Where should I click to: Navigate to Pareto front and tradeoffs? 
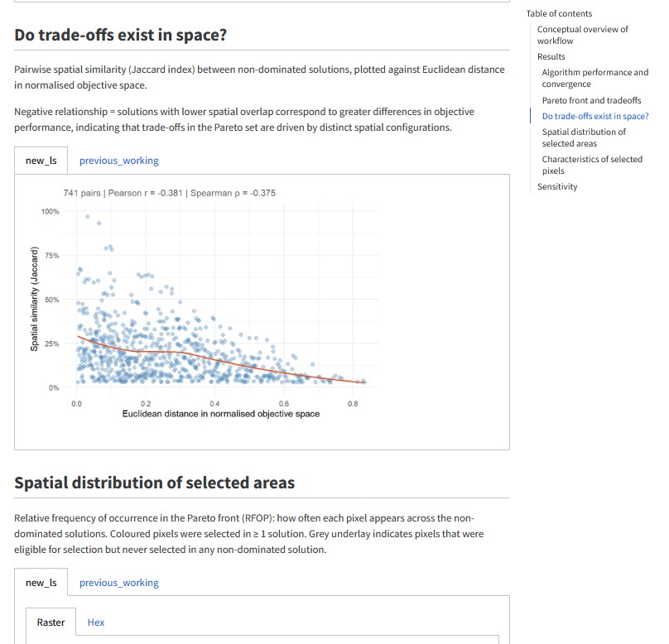(x=591, y=100)
